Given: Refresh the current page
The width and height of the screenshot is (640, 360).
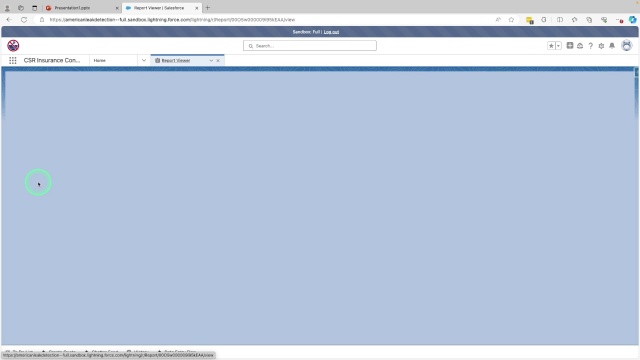Looking at the screenshot, I should [24, 20].
